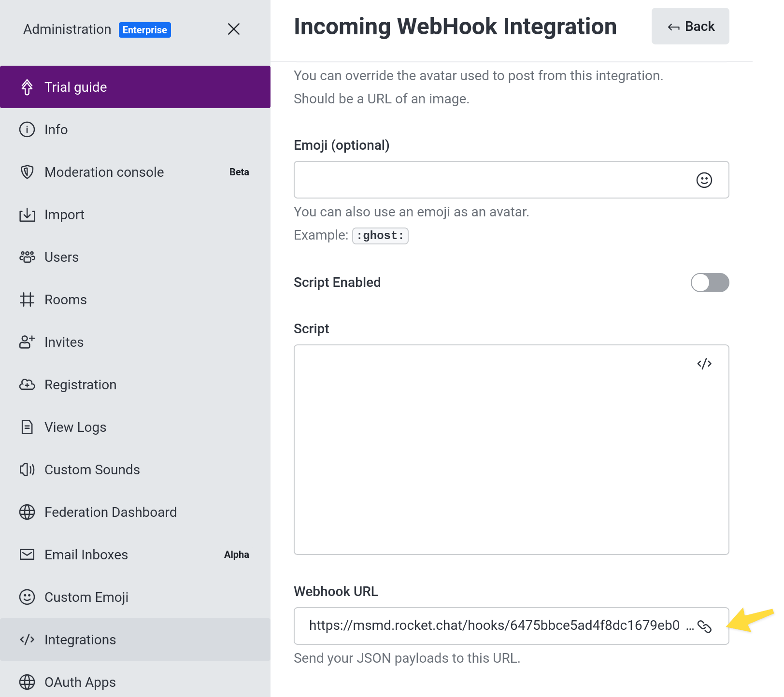Open Email Inboxes settings
The height and width of the screenshot is (697, 784).
(86, 555)
